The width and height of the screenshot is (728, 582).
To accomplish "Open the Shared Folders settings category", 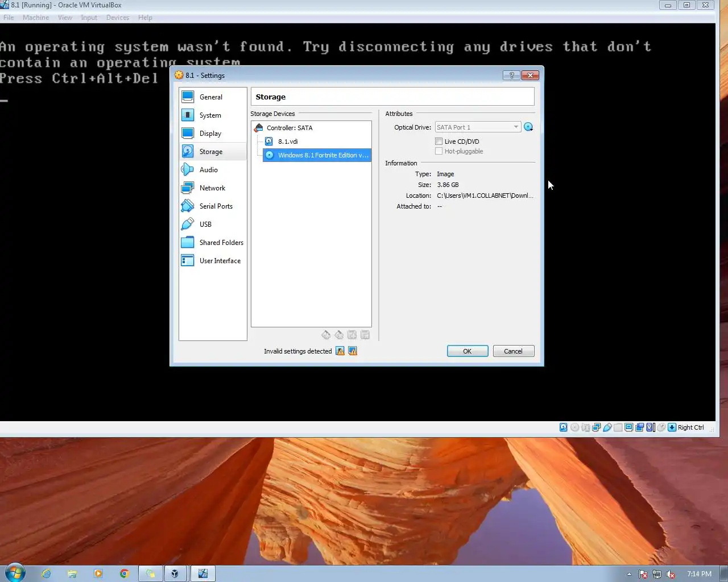I will (213, 243).
